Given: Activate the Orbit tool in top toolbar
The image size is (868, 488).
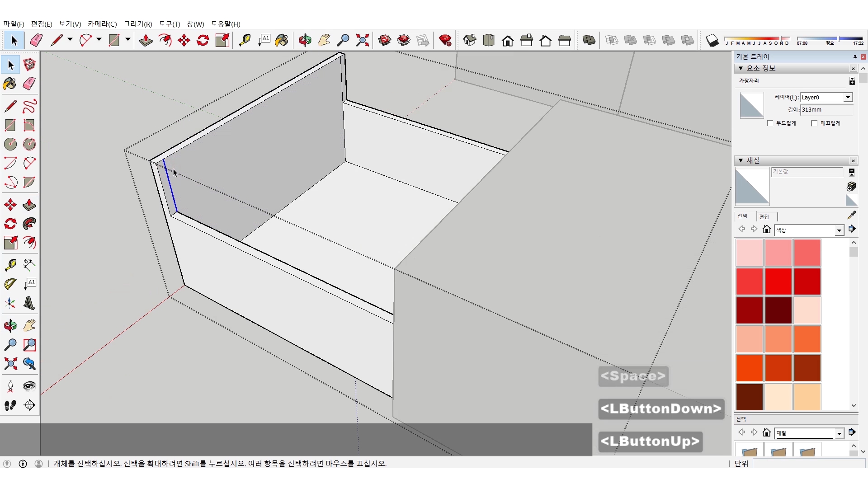Looking at the screenshot, I should point(305,40).
